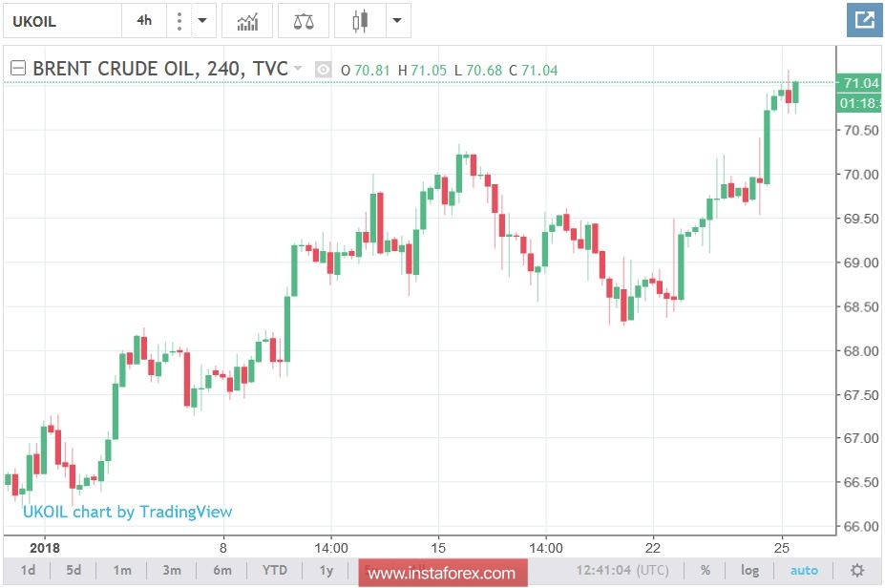Expand the BRENT CRUDE OIL title dropdown
The height and width of the screenshot is (588, 885).
[x=296, y=69]
